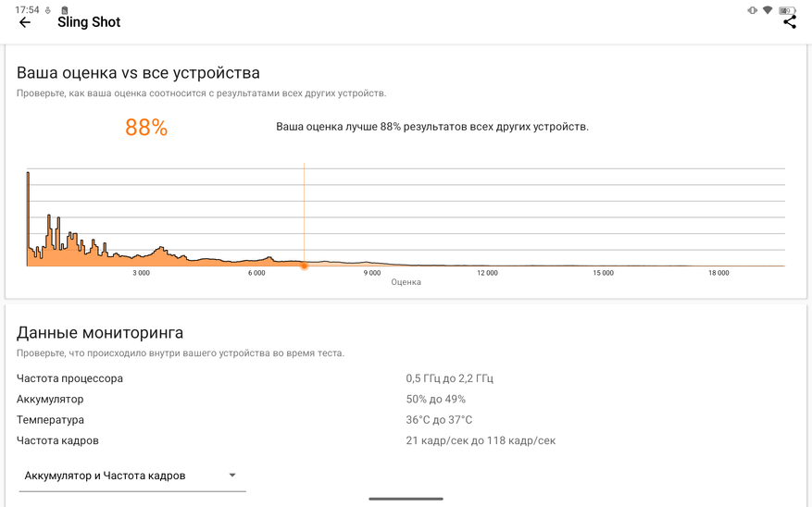
Task: Tap the battery status icon
Action: pyautogui.click(x=787, y=10)
